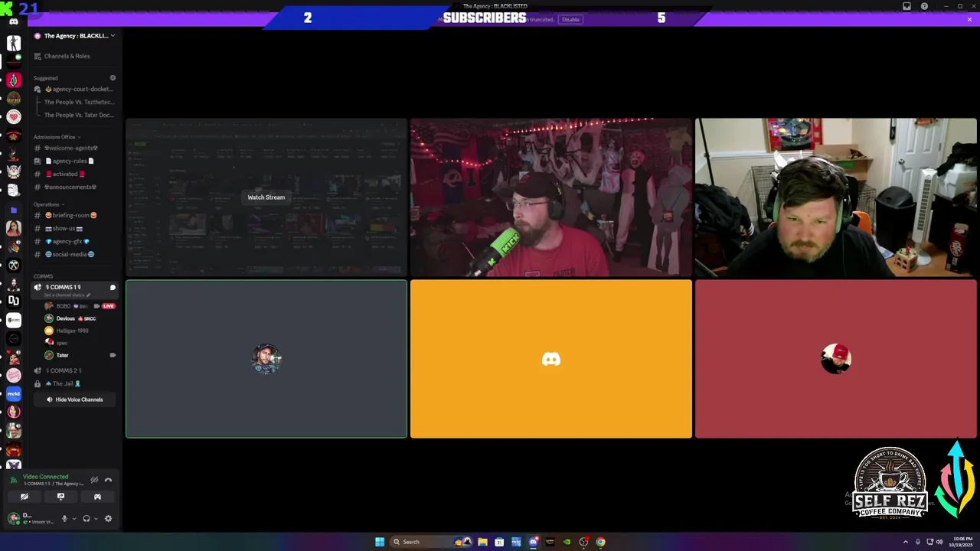
Task: Click BOBO in the voice user list
Action: (80, 306)
